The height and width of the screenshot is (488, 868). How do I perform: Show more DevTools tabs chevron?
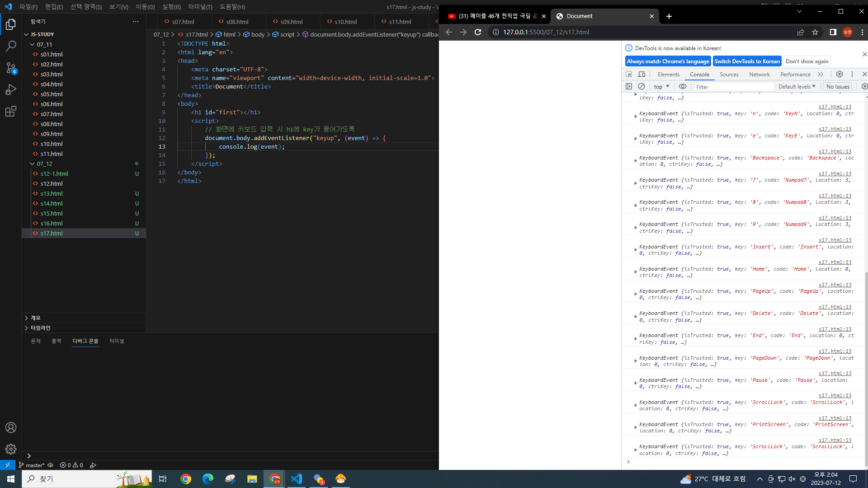(821, 74)
